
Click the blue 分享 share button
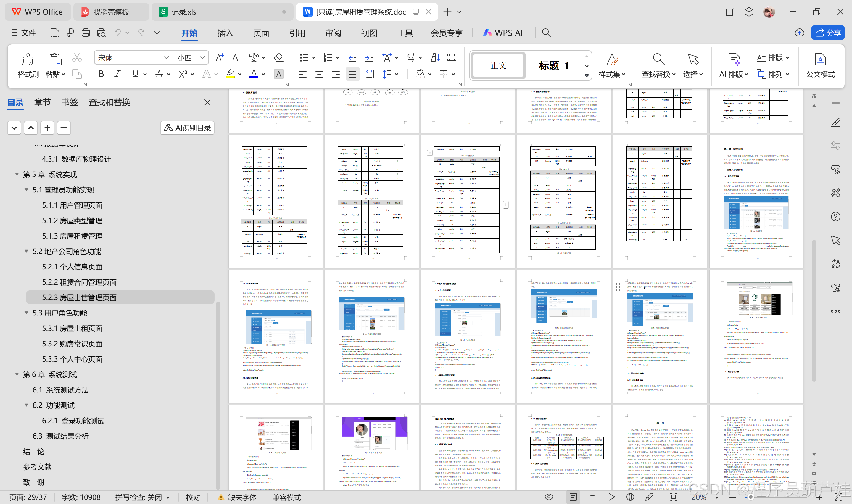828,33
